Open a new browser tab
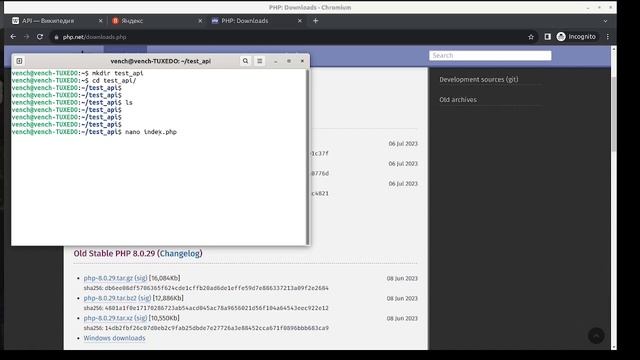Screen dimensions: 640x360 (x=316, y=21)
